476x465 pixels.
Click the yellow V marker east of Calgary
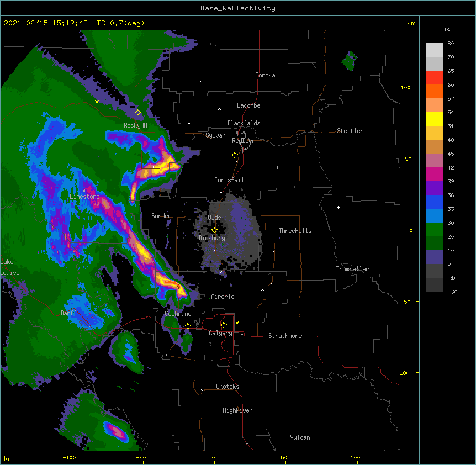click(x=237, y=323)
